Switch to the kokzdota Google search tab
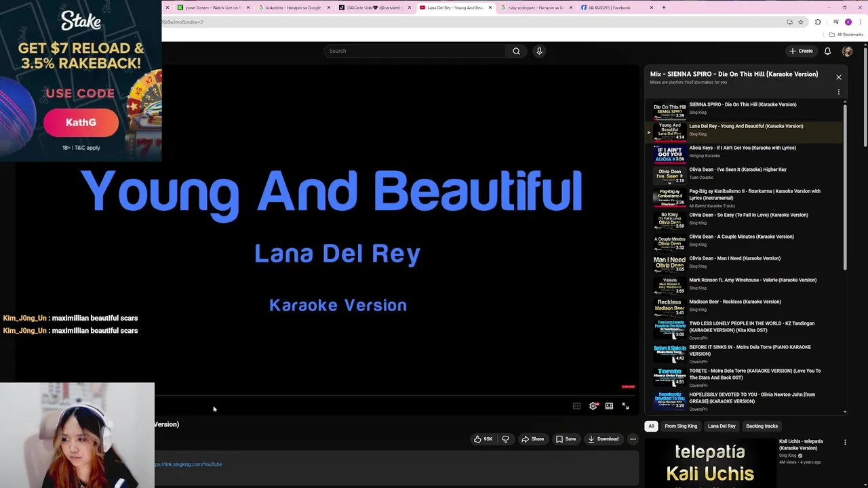The width and height of the screenshot is (868, 488). [x=293, y=7]
